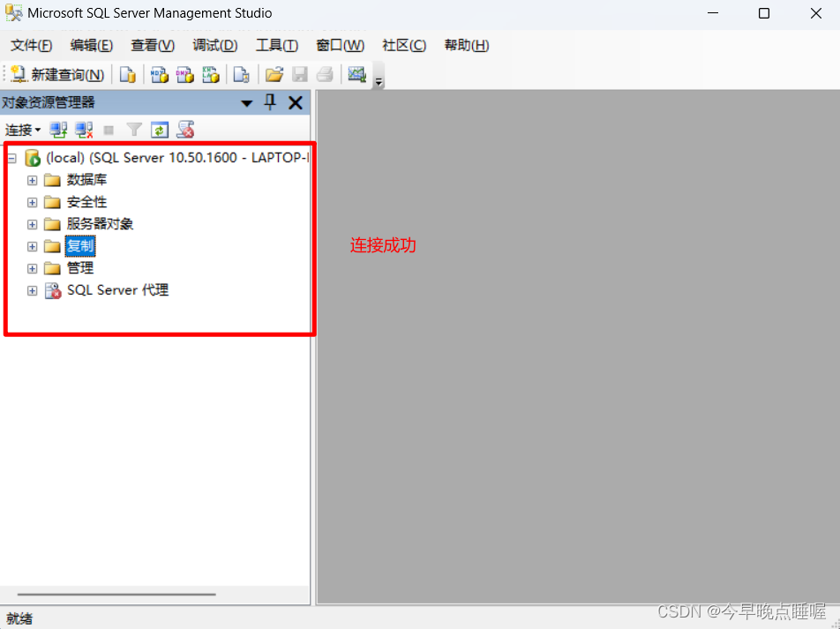Open the 窗口(W) menu
840x629 pixels.
coord(341,46)
